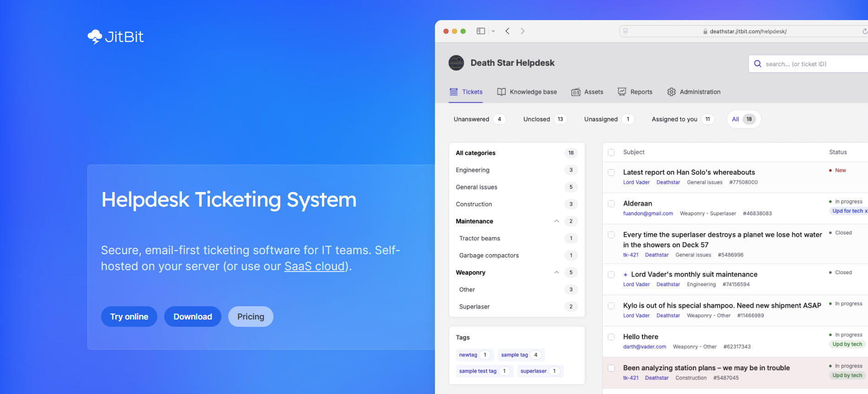The height and width of the screenshot is (394, 868).
Task: Filter by Unanswered tickets
Action: tap(479, 119)
